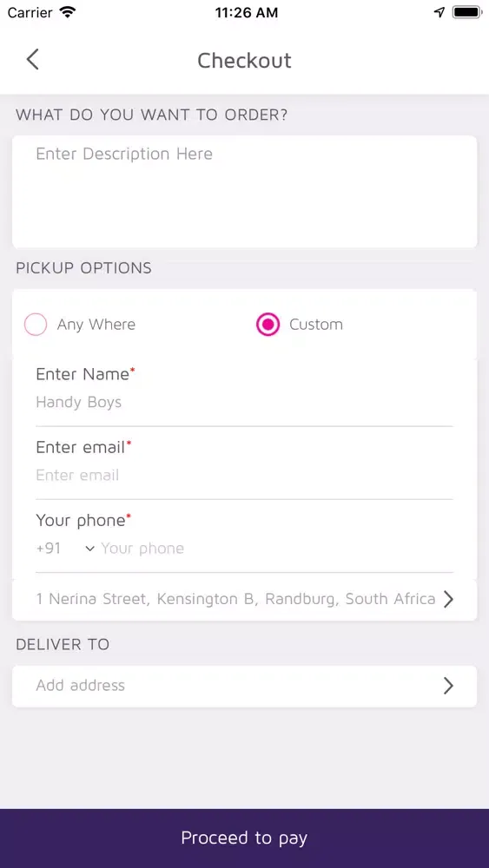489x868 pixels.
Task: Open the Add address row
Action: coord(244,686)
